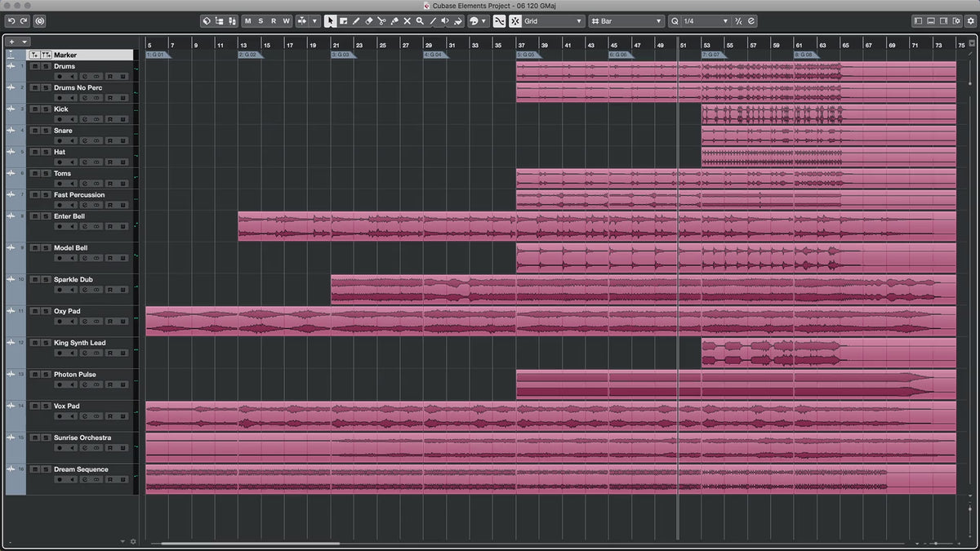Click the Undo arrow
Viewport: 980px width, 551px height.
pos(11,21)
